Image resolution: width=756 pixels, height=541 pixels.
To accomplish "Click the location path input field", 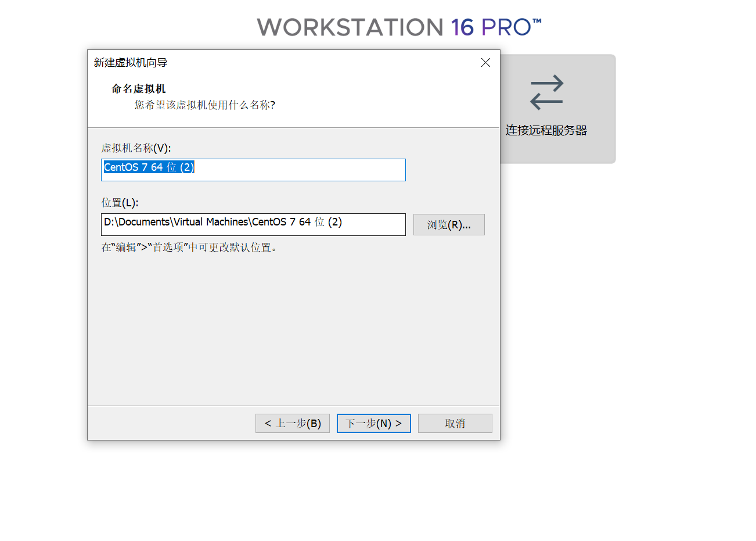I will (x=253, y=224).
